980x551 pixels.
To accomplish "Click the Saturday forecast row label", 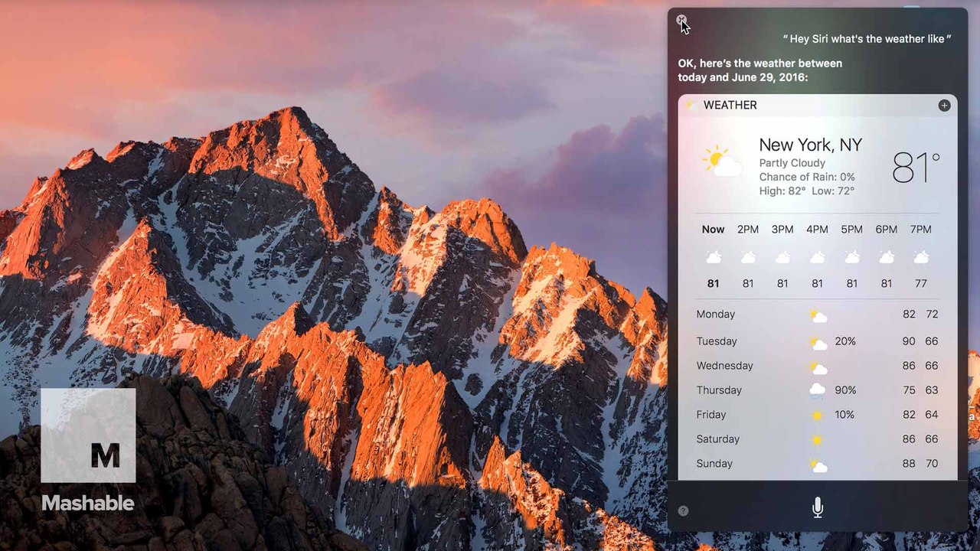I will 717,439.
